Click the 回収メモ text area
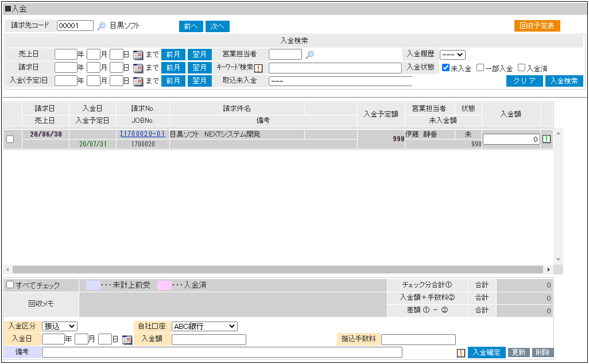This screenshot has width=589, height=364. (233, 304)
